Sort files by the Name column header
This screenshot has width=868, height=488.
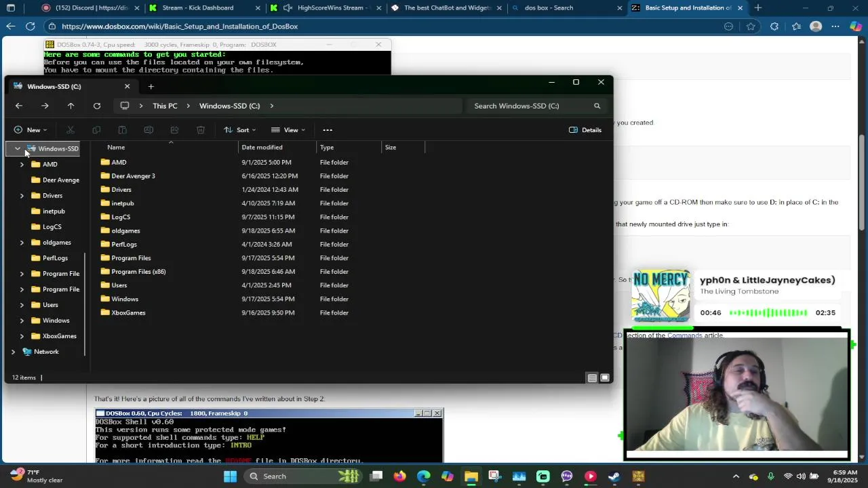[x=116, y=147]
